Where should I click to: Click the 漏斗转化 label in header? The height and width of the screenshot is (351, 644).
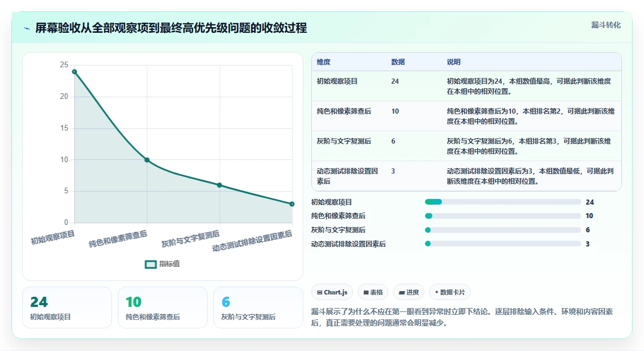click(606, 25)
